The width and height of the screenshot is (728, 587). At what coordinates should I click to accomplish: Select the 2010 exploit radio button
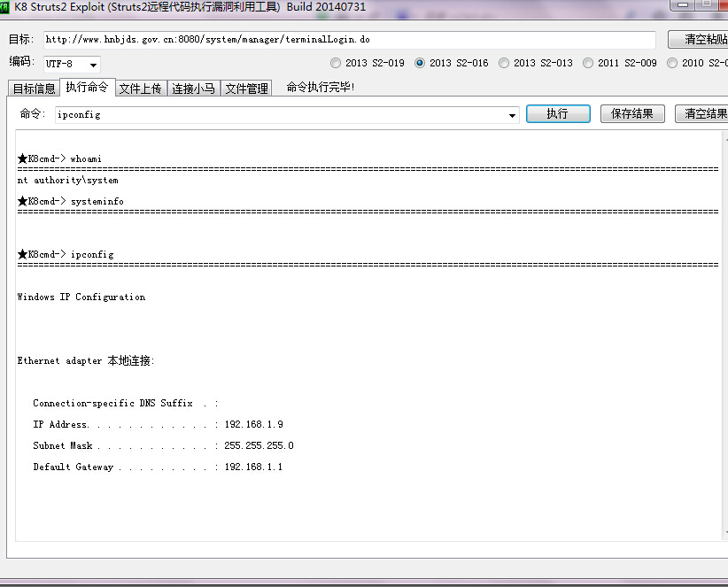coord(672,63)
